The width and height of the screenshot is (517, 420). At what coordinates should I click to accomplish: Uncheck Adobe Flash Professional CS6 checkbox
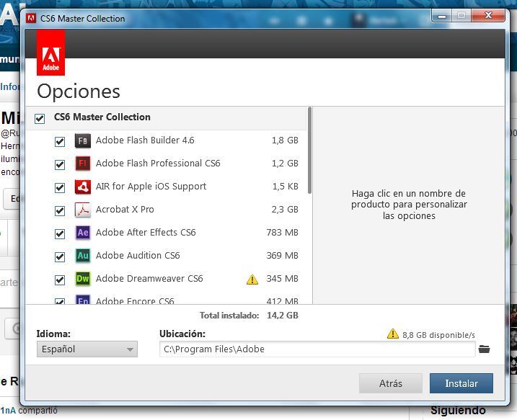coord(60,164)
